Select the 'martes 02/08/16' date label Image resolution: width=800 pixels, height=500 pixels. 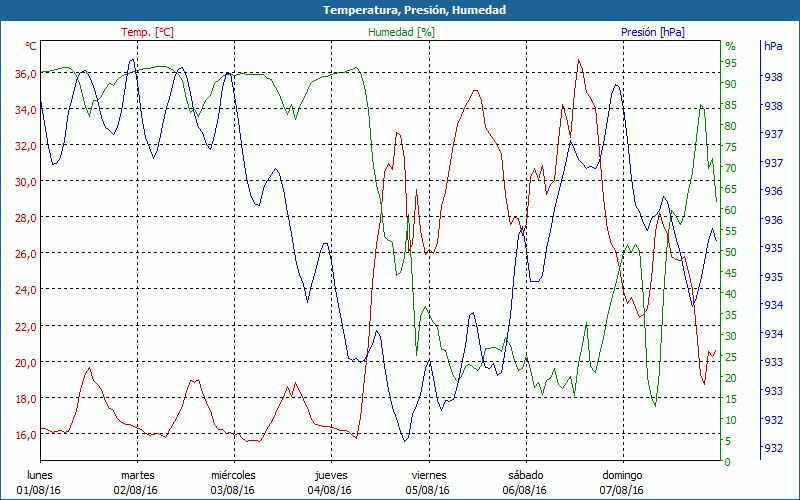tap(137, 482)
